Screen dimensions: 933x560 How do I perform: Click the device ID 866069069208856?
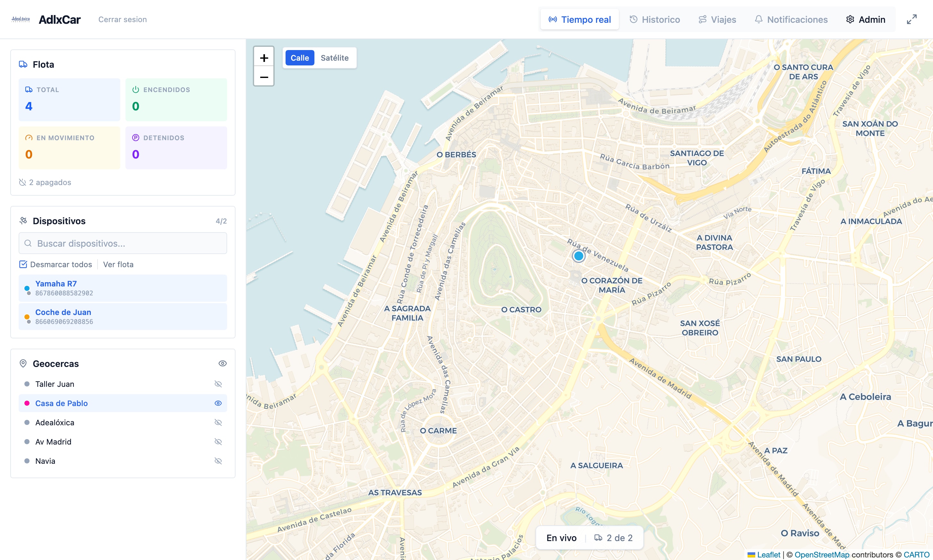64,321
